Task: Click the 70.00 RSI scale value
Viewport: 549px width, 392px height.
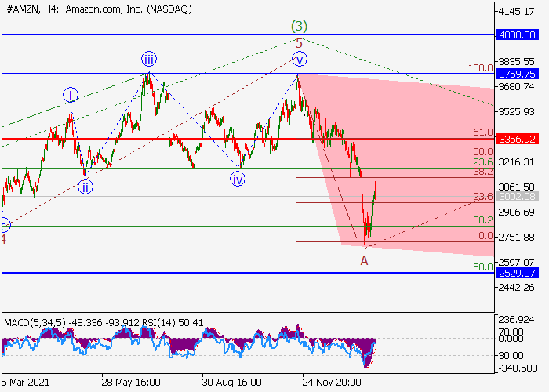Action: click(x=511, y=332)
